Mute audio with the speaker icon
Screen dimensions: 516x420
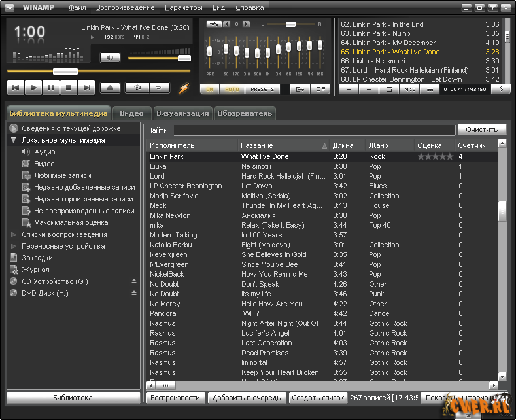(x=110, y=58)
